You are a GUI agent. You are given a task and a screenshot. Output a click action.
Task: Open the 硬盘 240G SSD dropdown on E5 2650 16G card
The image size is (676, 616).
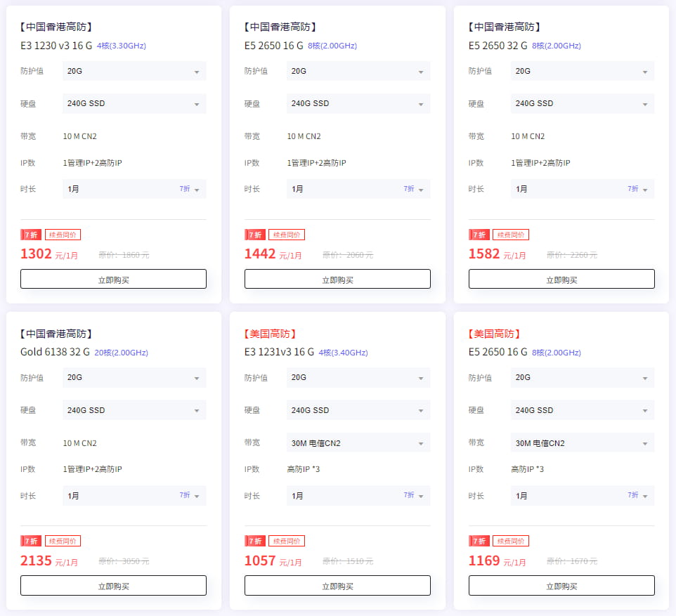(x=358, y=103)
